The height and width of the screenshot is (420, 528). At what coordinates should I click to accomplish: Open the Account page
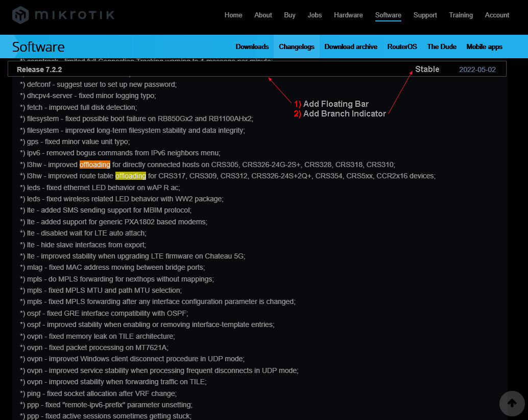tap(496, 15)
